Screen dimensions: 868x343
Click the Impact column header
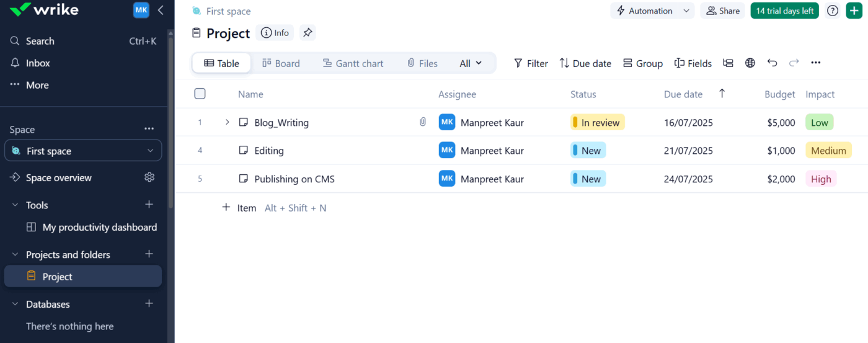(x=820, y=94)
